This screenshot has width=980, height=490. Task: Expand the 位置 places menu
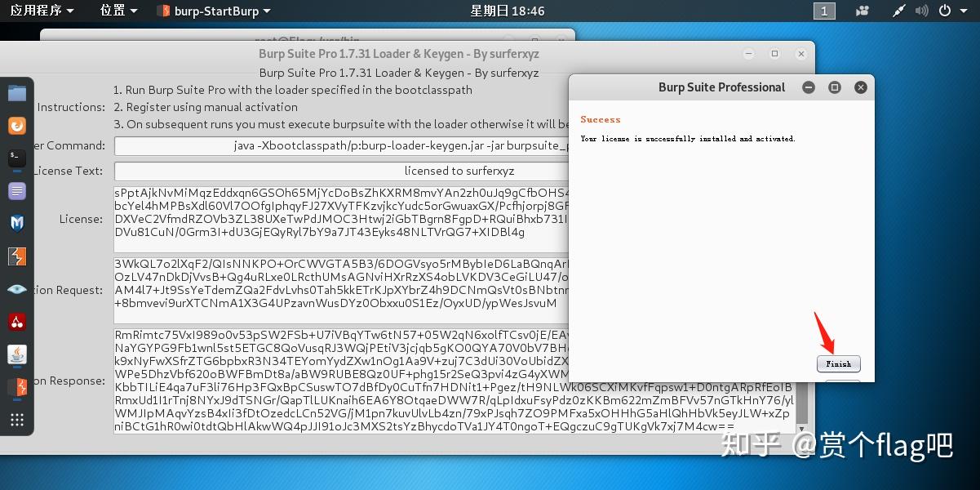tap(119, 11)
